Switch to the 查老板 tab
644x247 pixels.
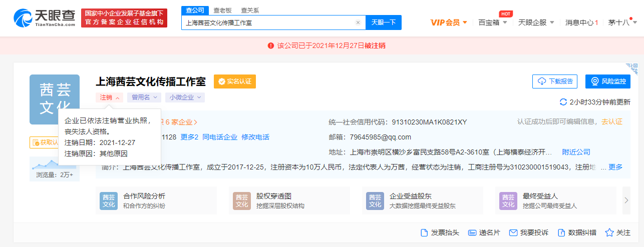[x=221, y=10]
